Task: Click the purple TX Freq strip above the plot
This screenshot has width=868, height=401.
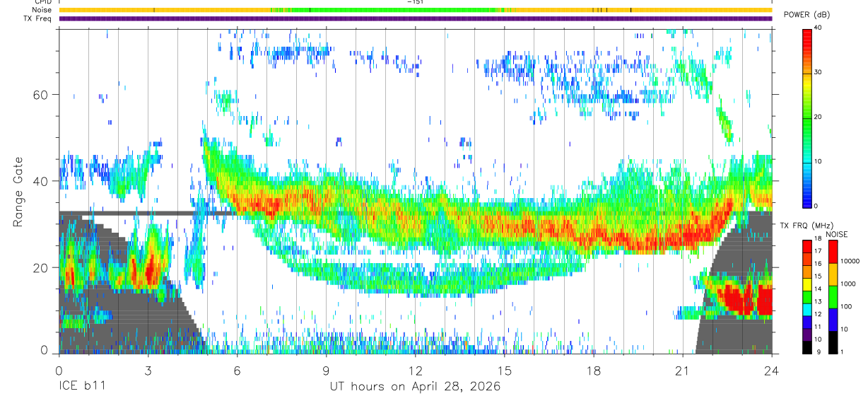Action: point(416,18)
